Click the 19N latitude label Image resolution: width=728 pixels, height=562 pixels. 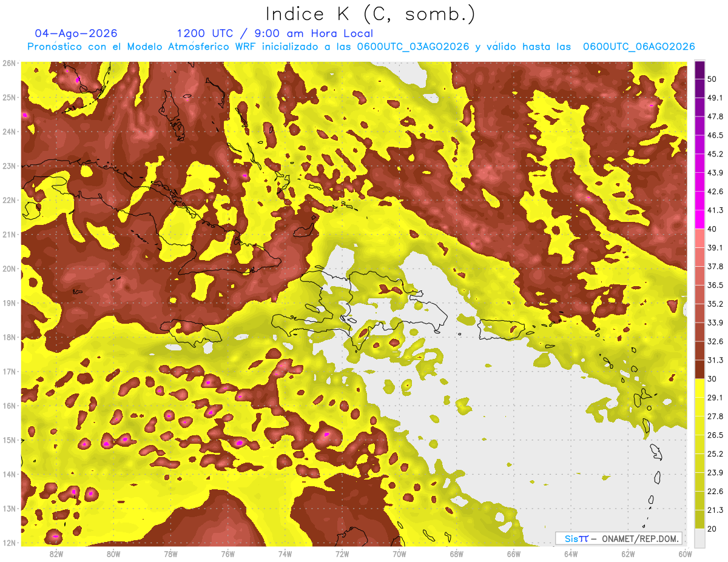coord(9,303)
